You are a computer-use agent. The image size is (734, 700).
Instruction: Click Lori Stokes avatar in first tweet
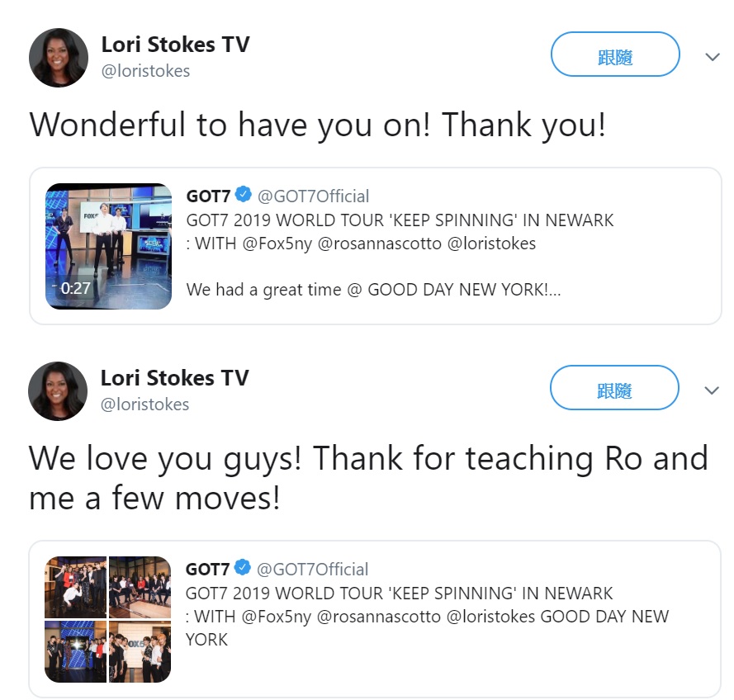coord(59,58)
